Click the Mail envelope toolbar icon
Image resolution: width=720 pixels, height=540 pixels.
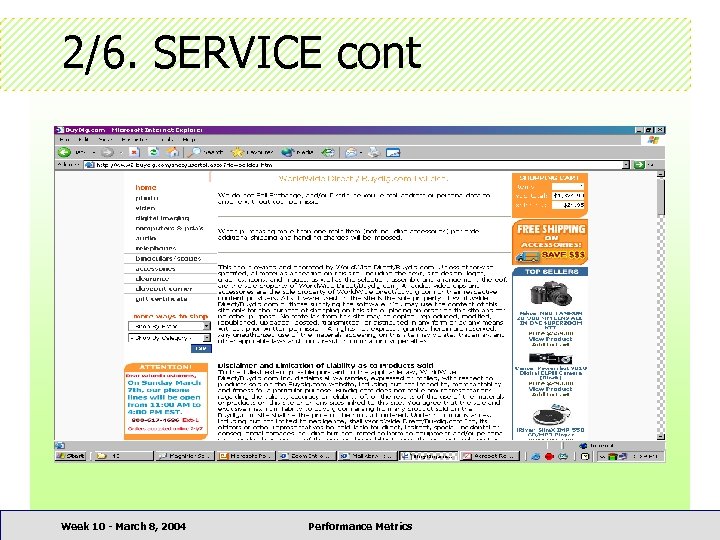click(351, 152)
